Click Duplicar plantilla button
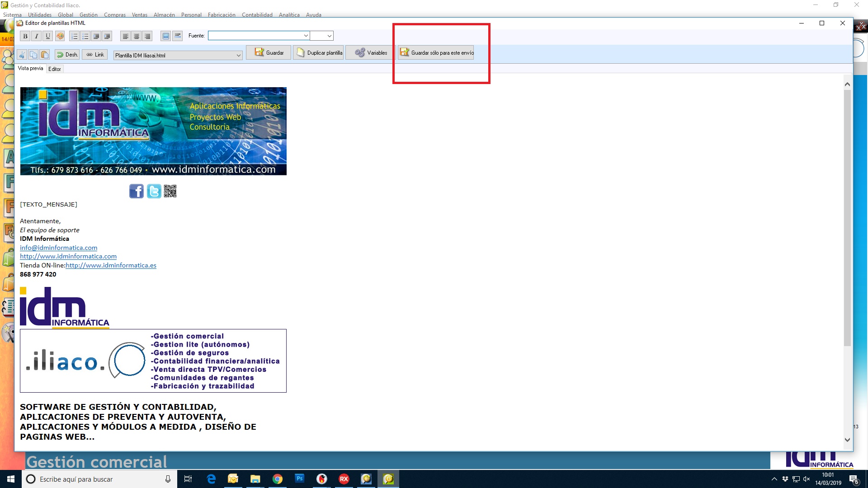 pos(319,53)
